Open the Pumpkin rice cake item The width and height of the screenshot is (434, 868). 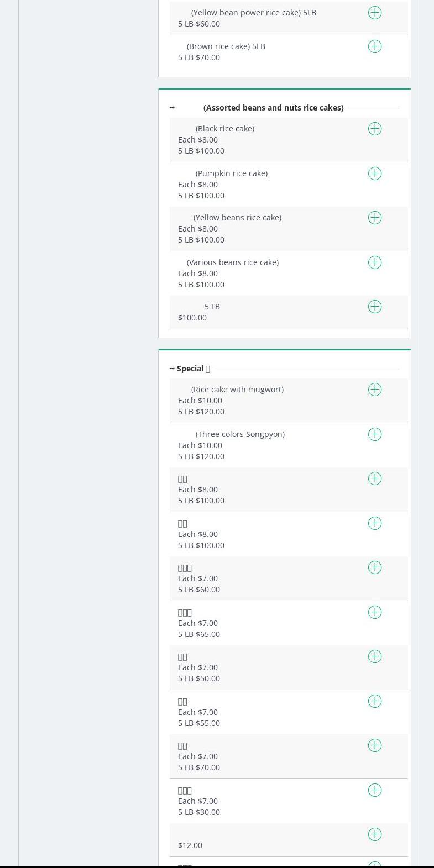point(231,173)
